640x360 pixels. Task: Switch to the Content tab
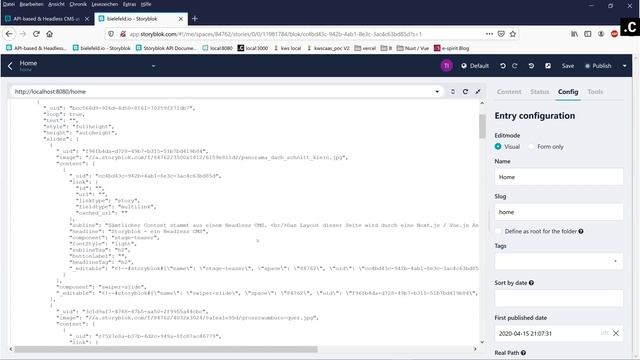point(509,91)
